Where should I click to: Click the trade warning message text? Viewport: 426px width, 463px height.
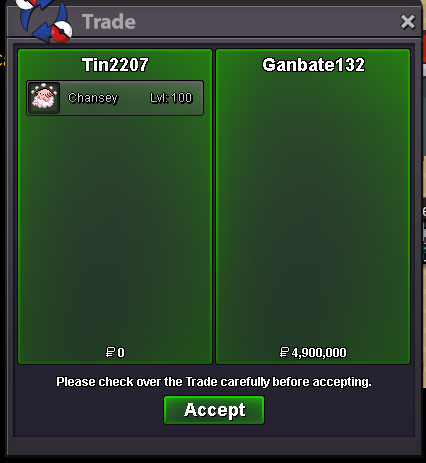coord(214,382)
